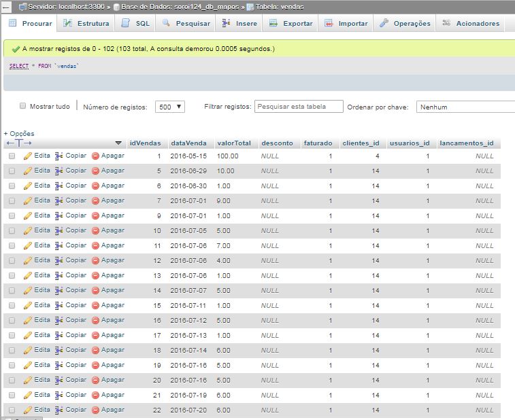Image resolution: width=515 pixels, height=420 pixels.
Task: Sort by desconto column header
Action: click(277, 143)
